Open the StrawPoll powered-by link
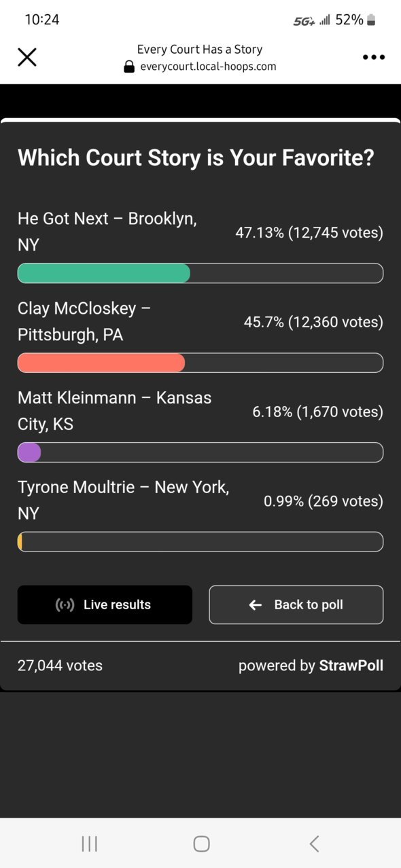 351,666
